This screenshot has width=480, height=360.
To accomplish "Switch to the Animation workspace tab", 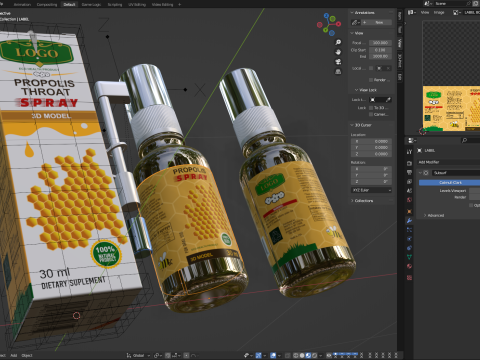I will tap(22, 4).
